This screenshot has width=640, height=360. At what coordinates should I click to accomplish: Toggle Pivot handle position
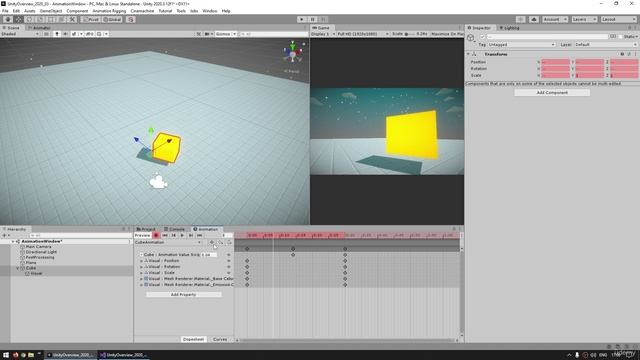91,19
